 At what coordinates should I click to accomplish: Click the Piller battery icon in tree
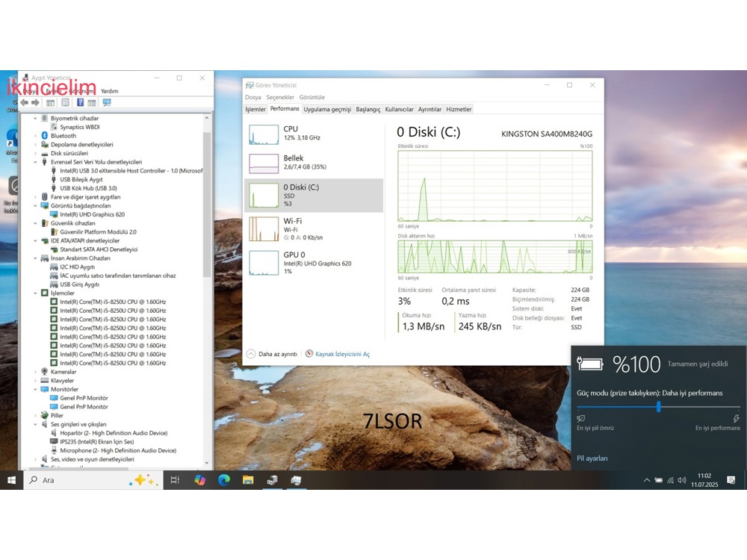point(45,415)
